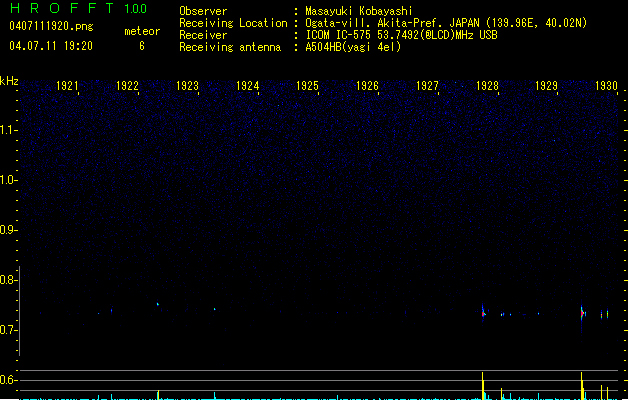Select the file name 0407111920.png
Screen dimensions: 629x400
51,26
